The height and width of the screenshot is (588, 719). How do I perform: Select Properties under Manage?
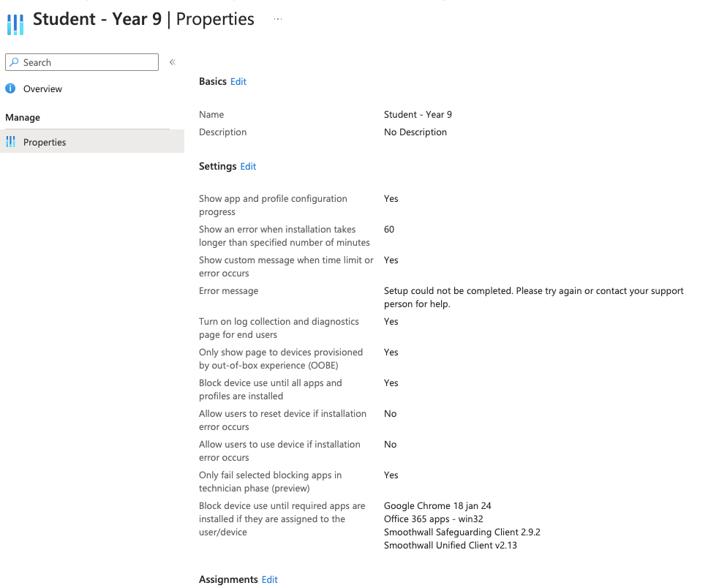click(x=45, y=142)
